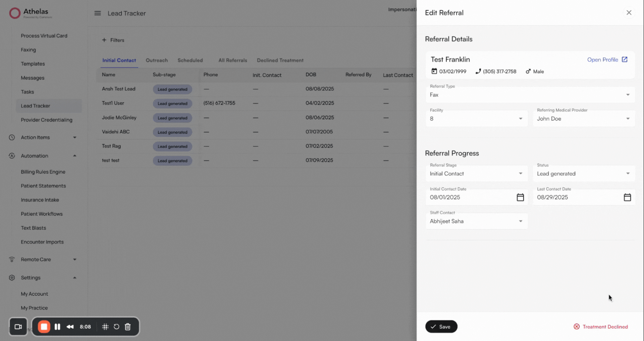Viewport: 644px width, 341px height.
Task: Click the Action Items clock icon
Action: 12,137
